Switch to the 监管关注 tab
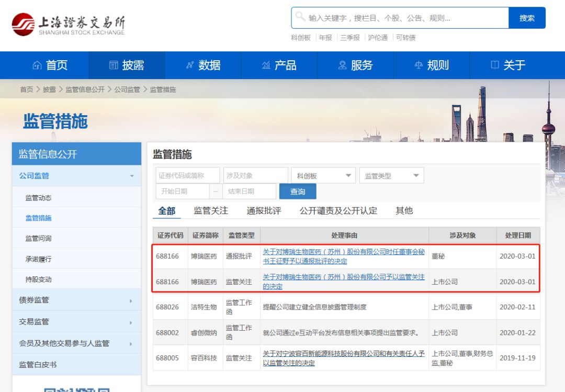 click(211, 210)
